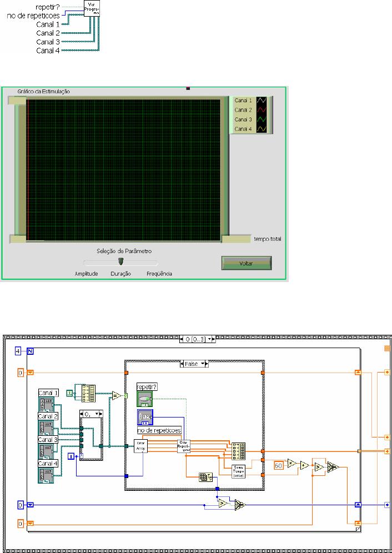Select the upper greater-than comparison node
Screen dimensions: 392x553
coord(319,467)
